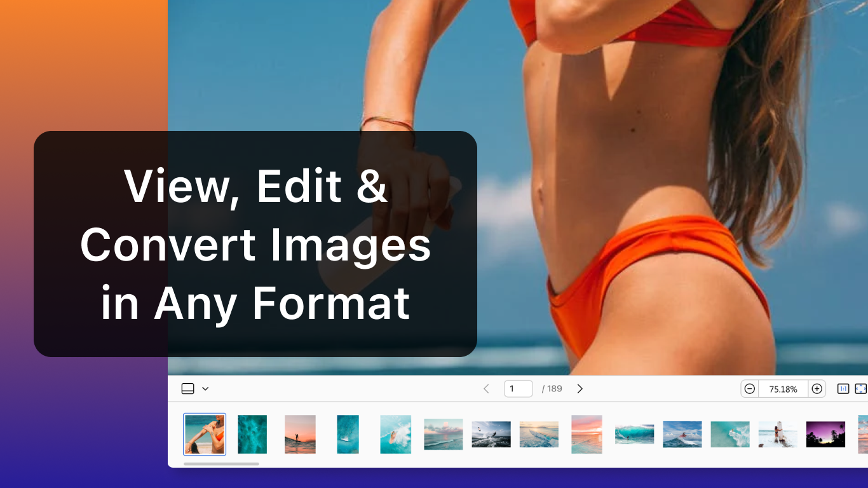This screenshot has width=868, height=488.
Task: Expand the layout options dropdown arrow
Action: click(205, 389)
